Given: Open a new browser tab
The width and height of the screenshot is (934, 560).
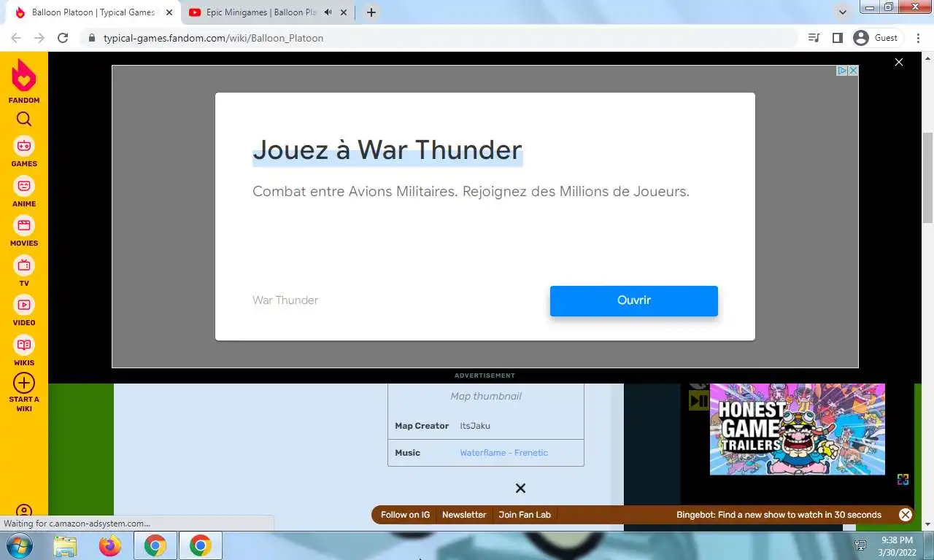Looking at the screenshot, I should coord(371,12).
